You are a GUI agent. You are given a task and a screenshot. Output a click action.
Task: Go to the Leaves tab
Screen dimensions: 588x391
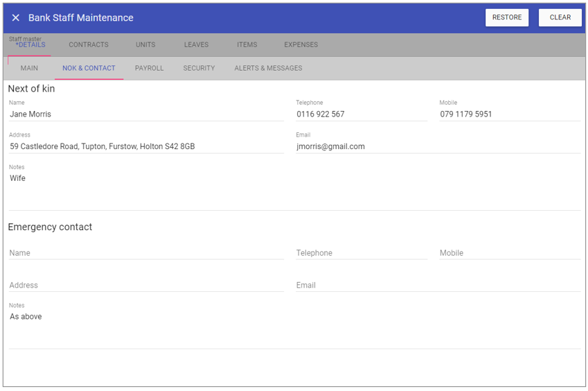point(196,45)
